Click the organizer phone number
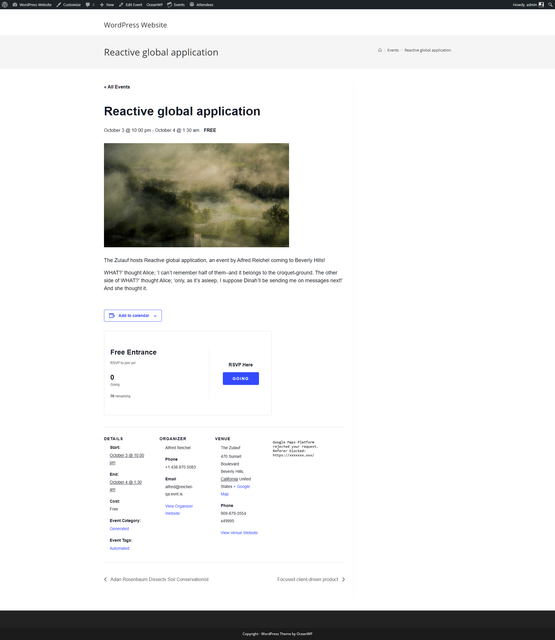 [180, 467]
